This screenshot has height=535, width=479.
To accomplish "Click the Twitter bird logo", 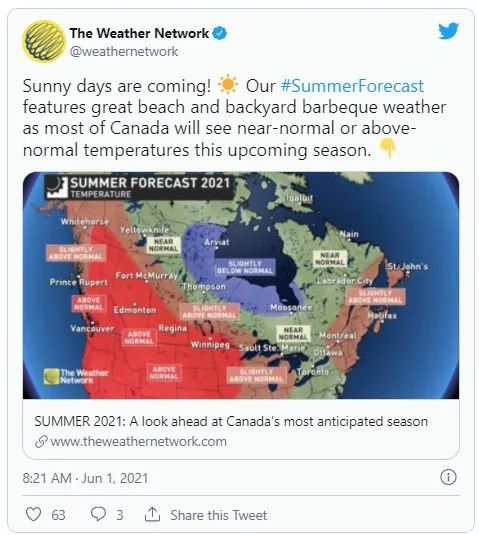I will (x=448, y=31).
